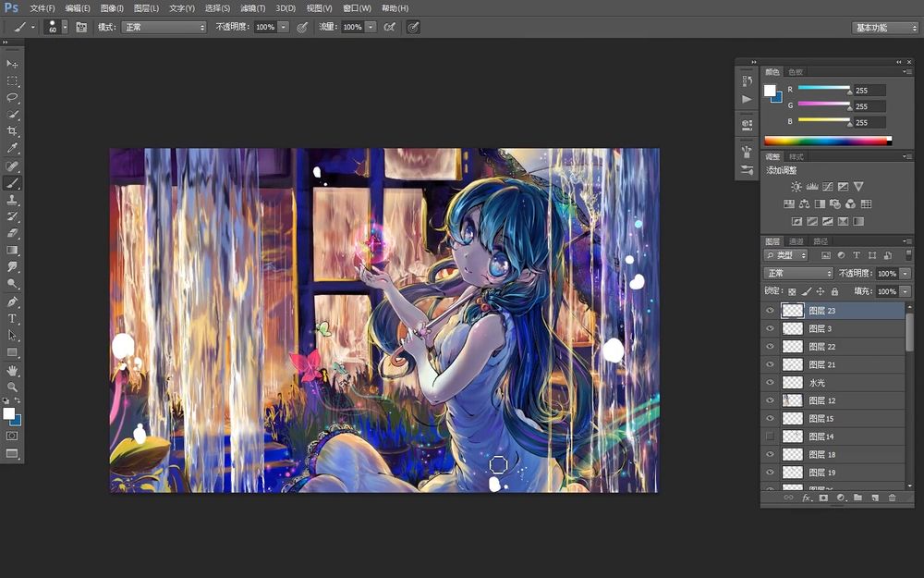Screen dimensions: 924x578
Task: Hide layer 图层 23
Action: pos(770,311)
